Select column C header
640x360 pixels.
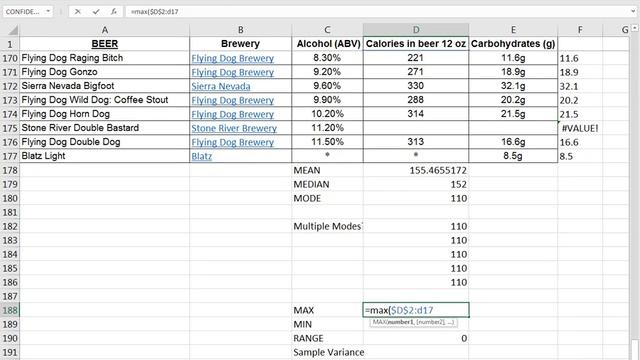pyautogui.click(x=327, y=30)
